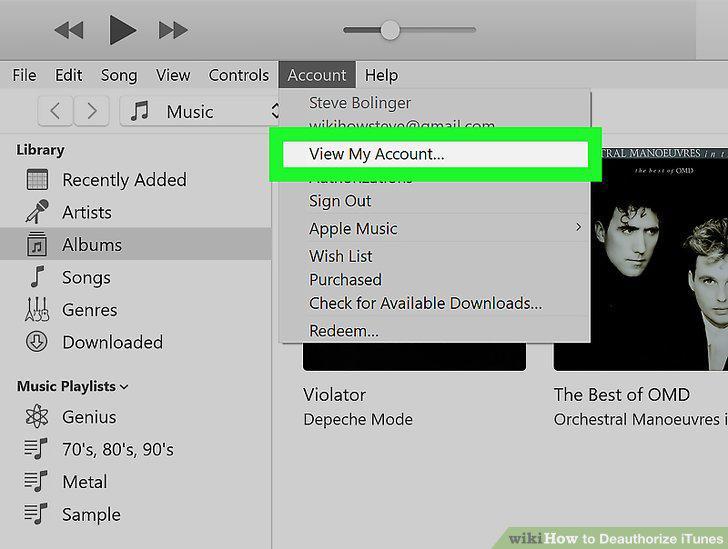The image size is (728, 549).
Task: Open the File menu
Action: pyautogui.click(x=24, y=75)
